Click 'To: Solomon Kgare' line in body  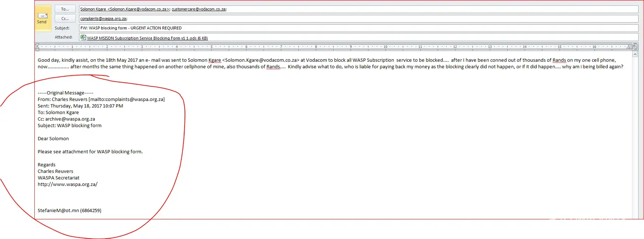[58, 113]
